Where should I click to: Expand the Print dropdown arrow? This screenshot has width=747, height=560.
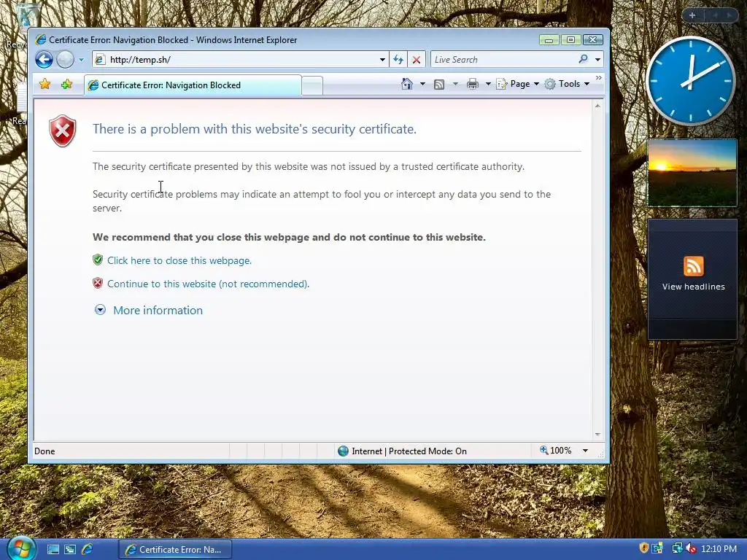[488, 85]
